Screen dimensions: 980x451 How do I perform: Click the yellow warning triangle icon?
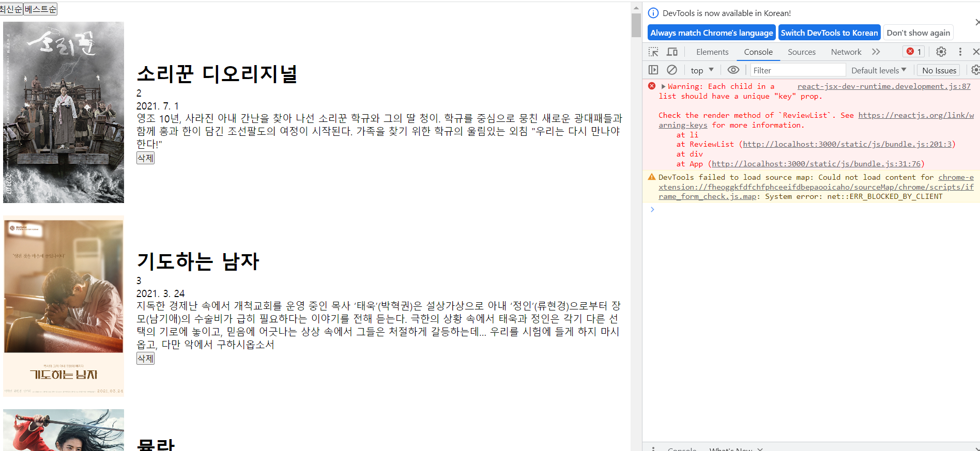tap(652, 177)
